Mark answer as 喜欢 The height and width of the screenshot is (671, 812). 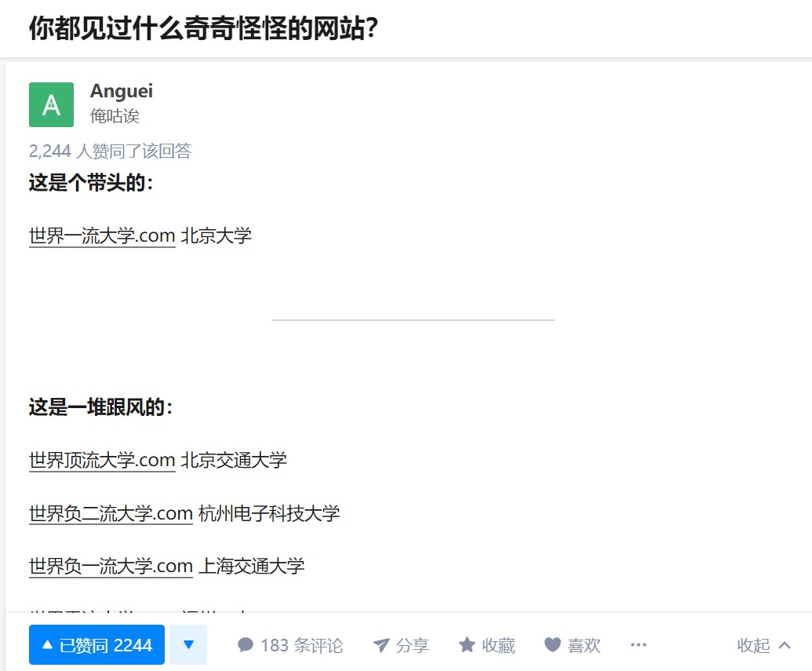[573, 645]
